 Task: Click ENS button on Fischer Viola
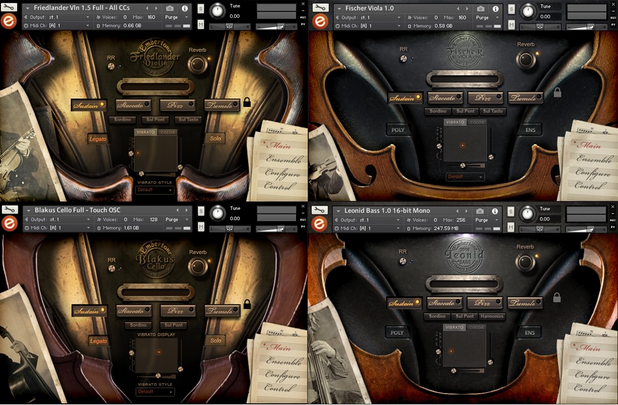[x=531, y=129]
